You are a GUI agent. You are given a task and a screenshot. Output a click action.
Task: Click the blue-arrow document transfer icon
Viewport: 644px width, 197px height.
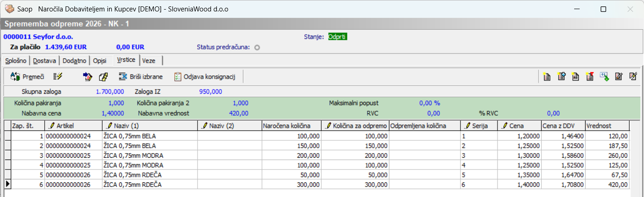click(x=88, y=77)
